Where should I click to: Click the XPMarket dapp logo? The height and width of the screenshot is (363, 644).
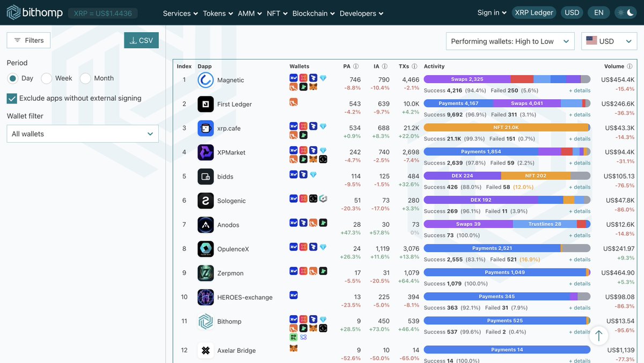coord(206,152)
